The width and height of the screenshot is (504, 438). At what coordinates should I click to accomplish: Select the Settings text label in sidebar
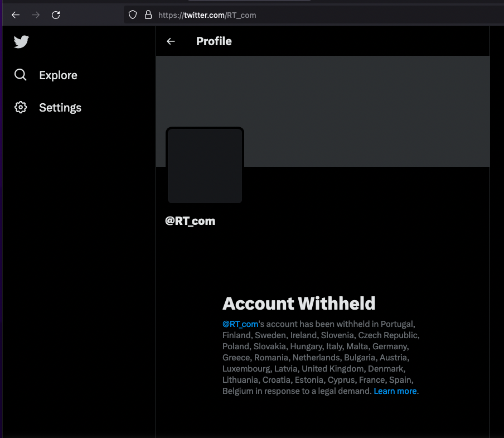point(60,108)
